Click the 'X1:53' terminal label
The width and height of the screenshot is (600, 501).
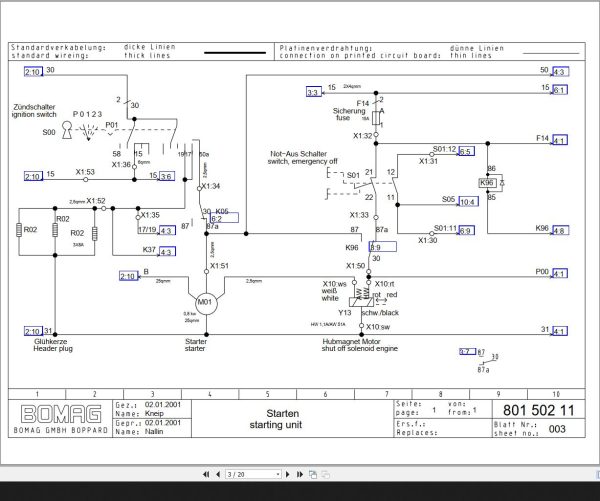[x=85, y=172]
